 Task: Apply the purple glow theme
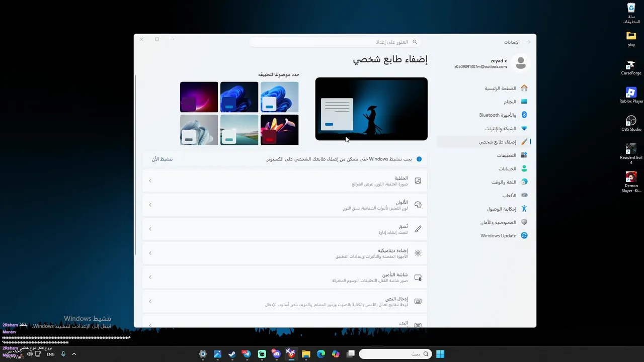click(199, 97)
